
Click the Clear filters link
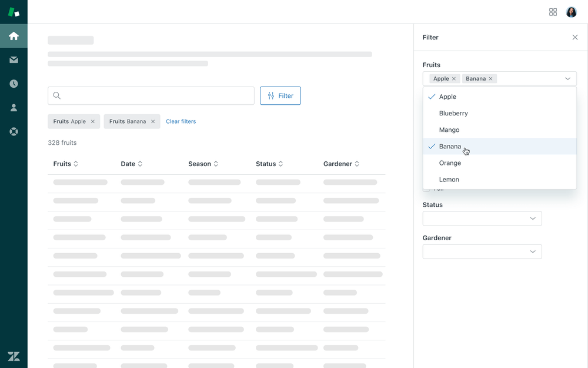pos(181,121)
